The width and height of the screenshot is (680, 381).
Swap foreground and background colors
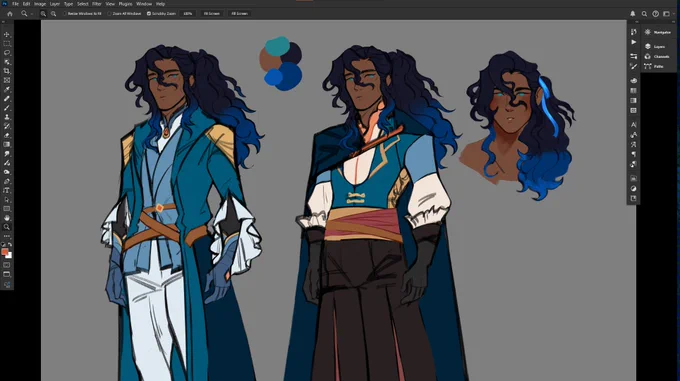[10, 244]
